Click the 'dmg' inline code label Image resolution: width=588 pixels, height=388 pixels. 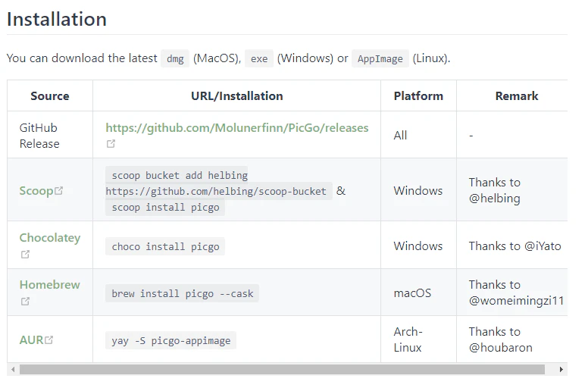pos(175,58)
